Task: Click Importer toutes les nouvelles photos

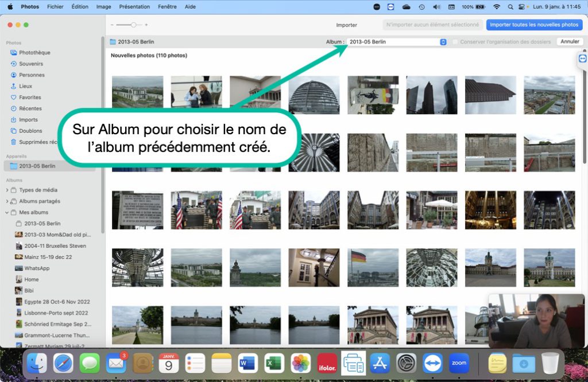Action: (534, 25)
